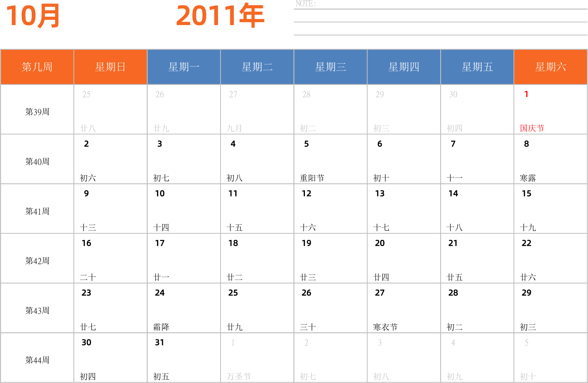Image resolution: width=588 pixels, height=383 pixels.
Task: Select the 星期四 header cell
Action: 404,67
